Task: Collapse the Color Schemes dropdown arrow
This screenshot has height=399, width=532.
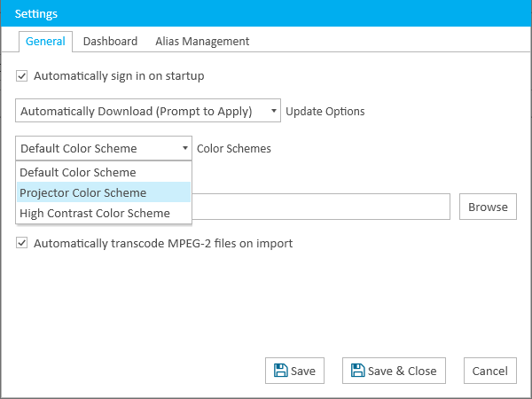Action: pos(185,148)
